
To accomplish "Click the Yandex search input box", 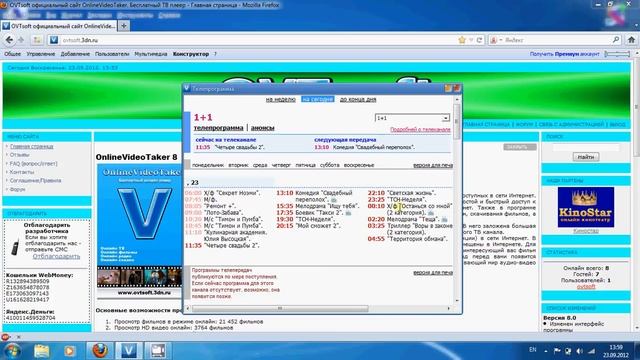I will pyautogui.click(x=557, y=40).
